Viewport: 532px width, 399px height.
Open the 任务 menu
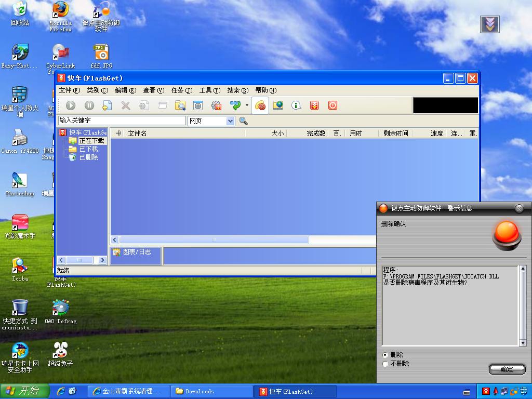point(182,90)
